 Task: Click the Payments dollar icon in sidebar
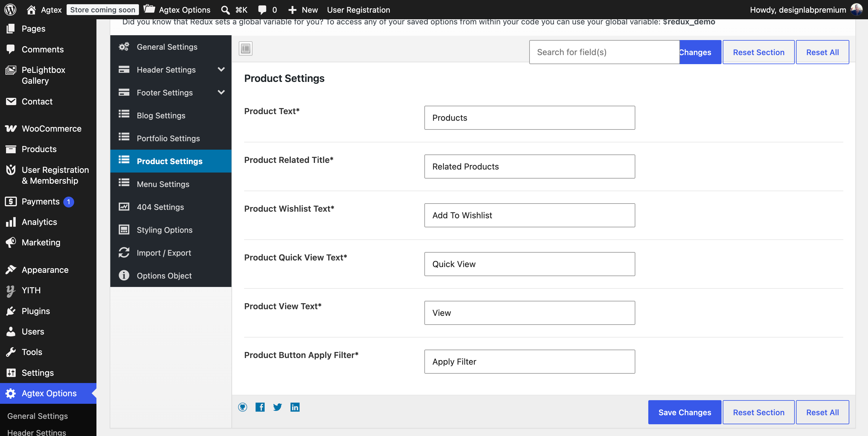(x=11, y=201)
